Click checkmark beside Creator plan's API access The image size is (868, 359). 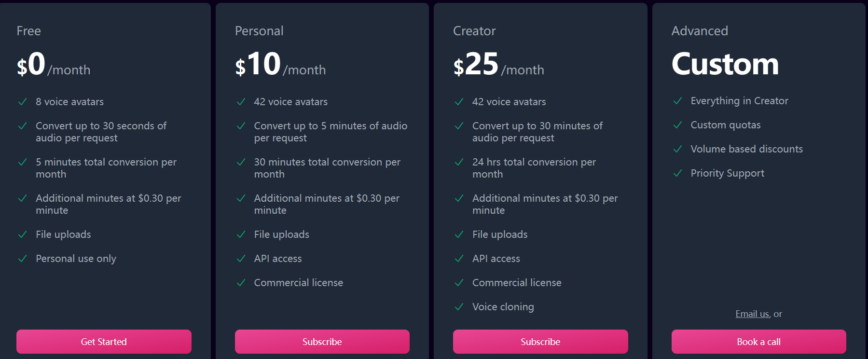(459, 259)
